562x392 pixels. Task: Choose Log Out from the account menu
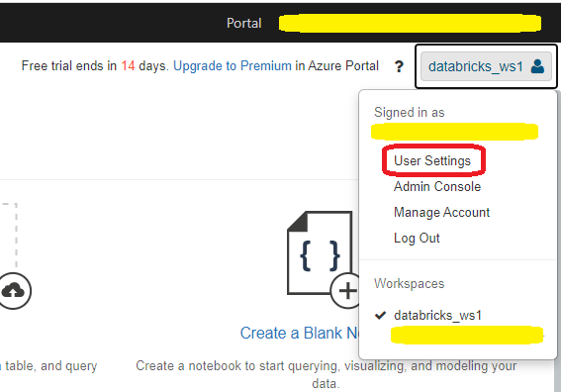(x=417, y=239)
